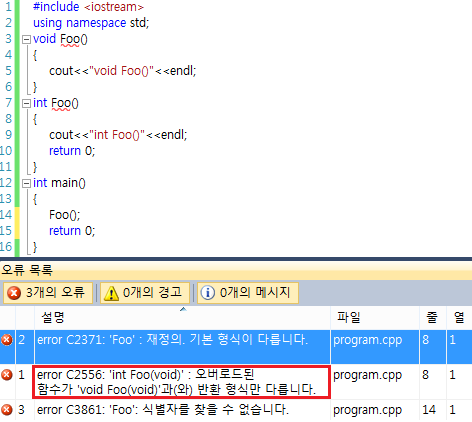Sort error list by 열 column header

pos(459,317)
